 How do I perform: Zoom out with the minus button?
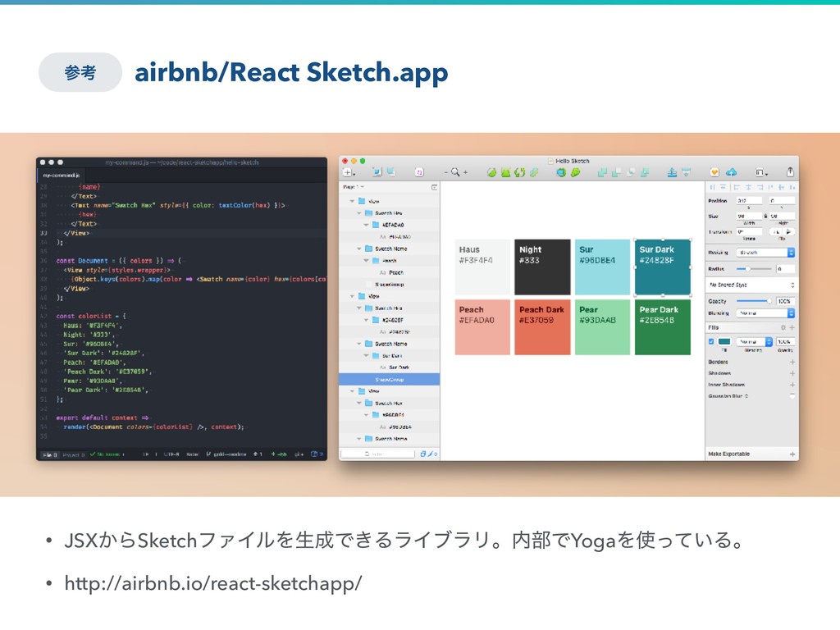(445, 172)
